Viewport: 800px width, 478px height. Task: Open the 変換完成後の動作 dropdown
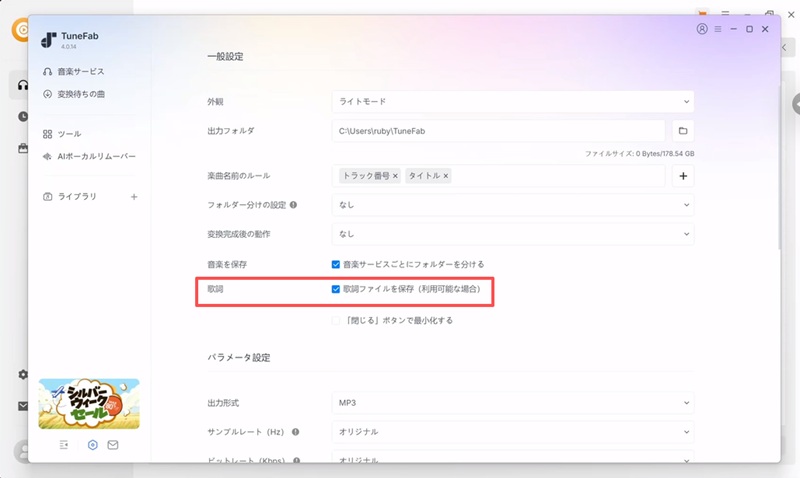513,234
